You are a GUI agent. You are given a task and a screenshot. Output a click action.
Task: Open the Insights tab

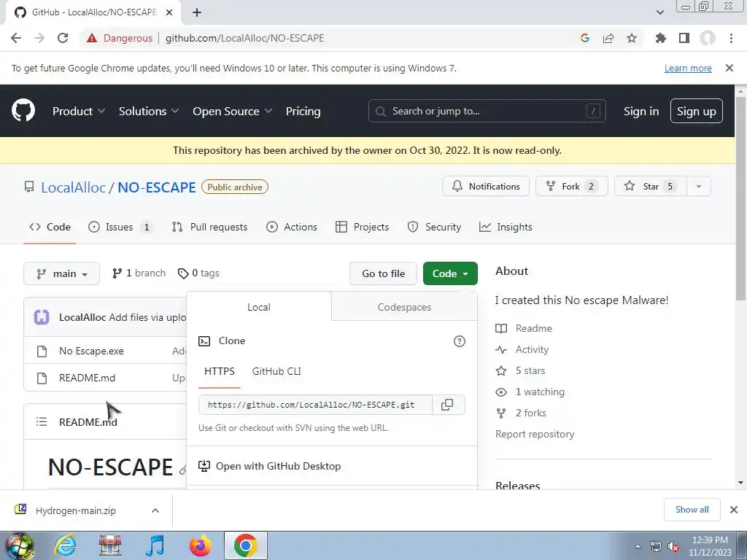tap(506, 227)
